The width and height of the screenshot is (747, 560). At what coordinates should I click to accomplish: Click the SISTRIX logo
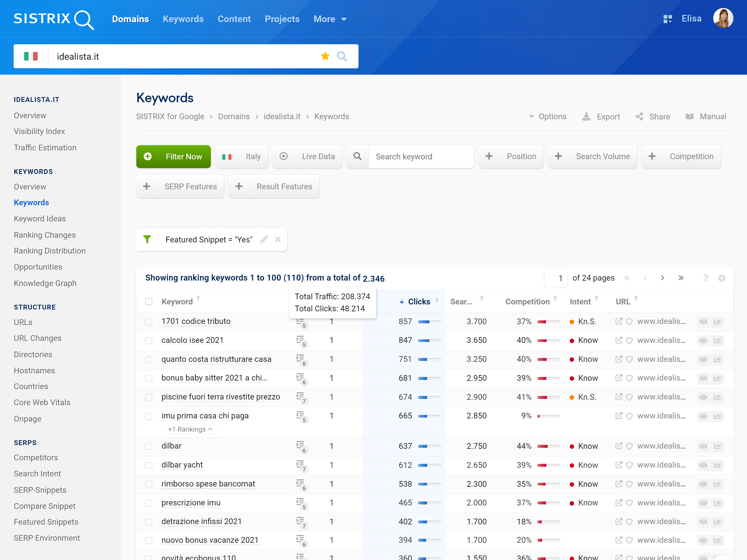coord(54,19)
